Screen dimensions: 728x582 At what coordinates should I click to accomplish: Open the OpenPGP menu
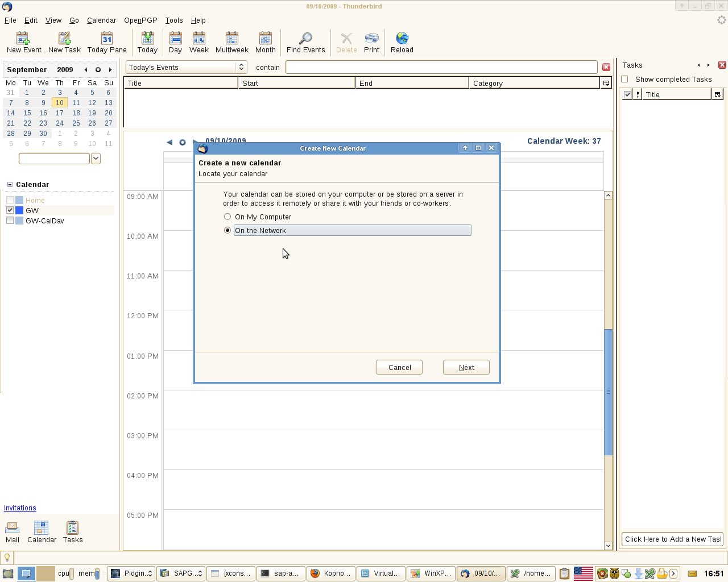(140, 20)
